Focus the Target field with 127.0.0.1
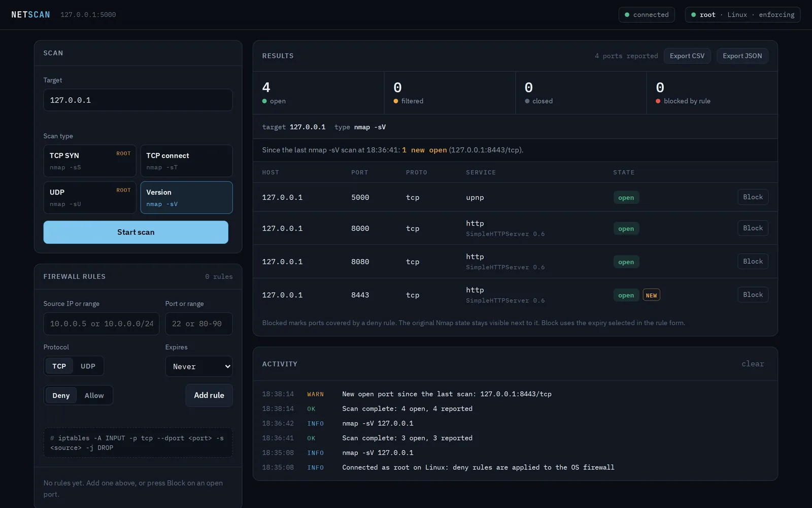 tap(138, 100)
